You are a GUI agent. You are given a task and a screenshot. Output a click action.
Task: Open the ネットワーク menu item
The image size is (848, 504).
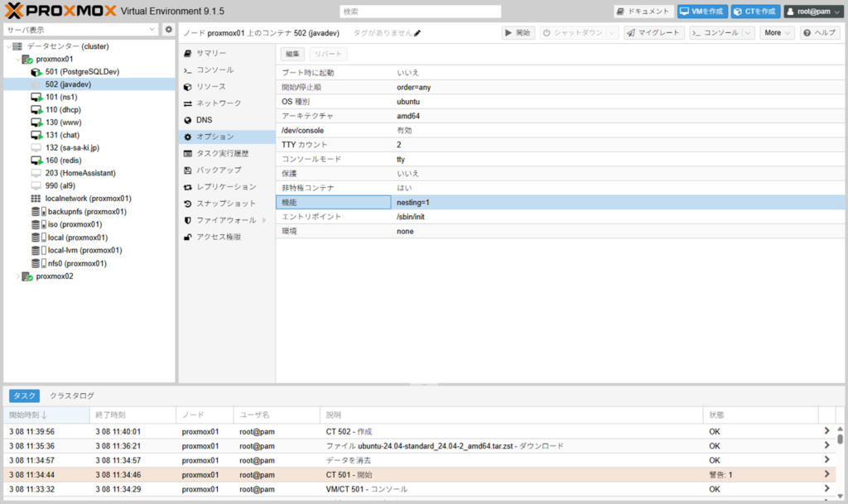[x=219, y=103]
